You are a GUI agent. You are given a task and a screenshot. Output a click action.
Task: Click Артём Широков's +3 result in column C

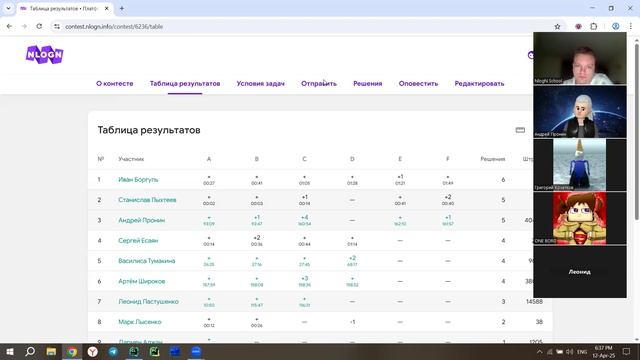(304, 281)
